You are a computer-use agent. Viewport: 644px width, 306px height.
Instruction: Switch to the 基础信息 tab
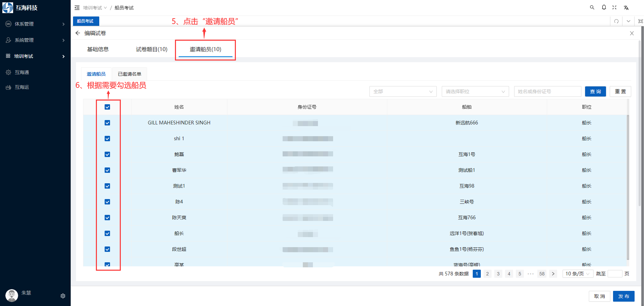98,49
